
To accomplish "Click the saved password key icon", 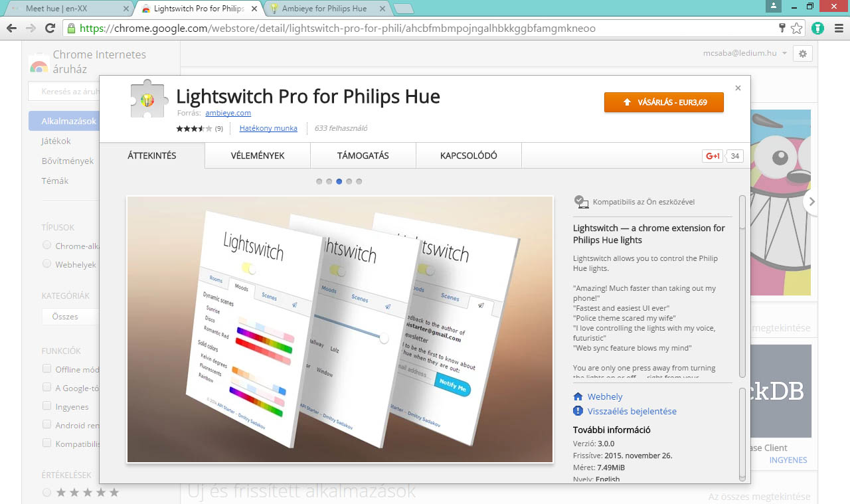I will pyautogui.click(x=782, y=29).
